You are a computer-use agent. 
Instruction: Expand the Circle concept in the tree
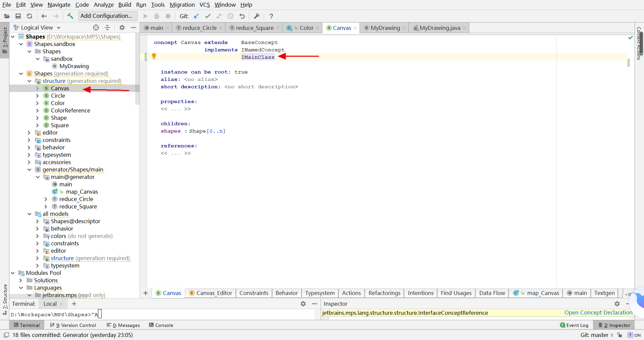(37, 95)
